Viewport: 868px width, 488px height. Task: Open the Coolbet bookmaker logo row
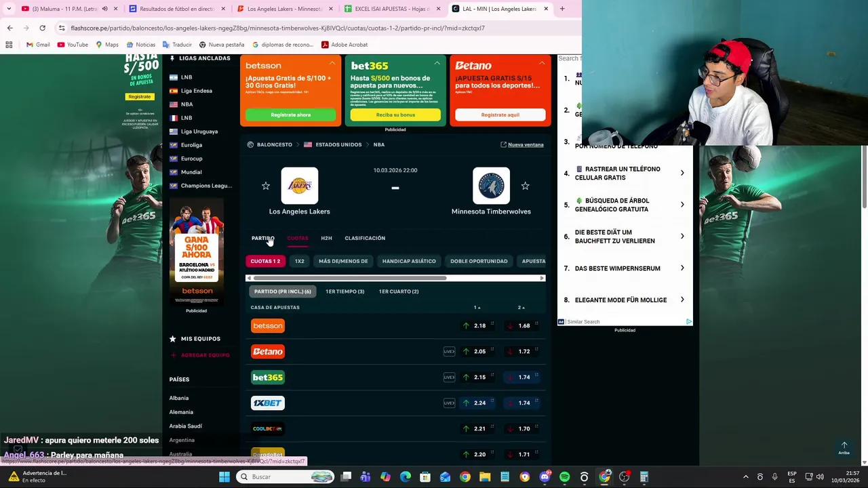pyautogui.click(x=268, y=429)
